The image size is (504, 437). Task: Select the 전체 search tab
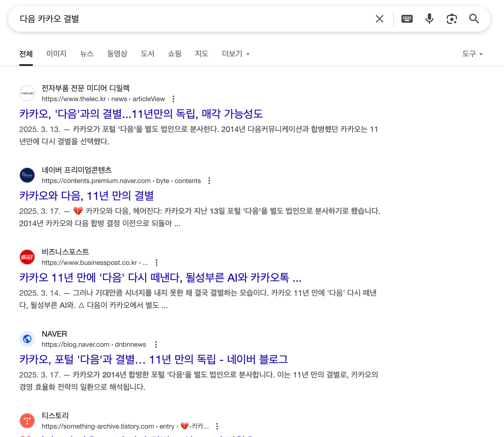tap(26, 54)
